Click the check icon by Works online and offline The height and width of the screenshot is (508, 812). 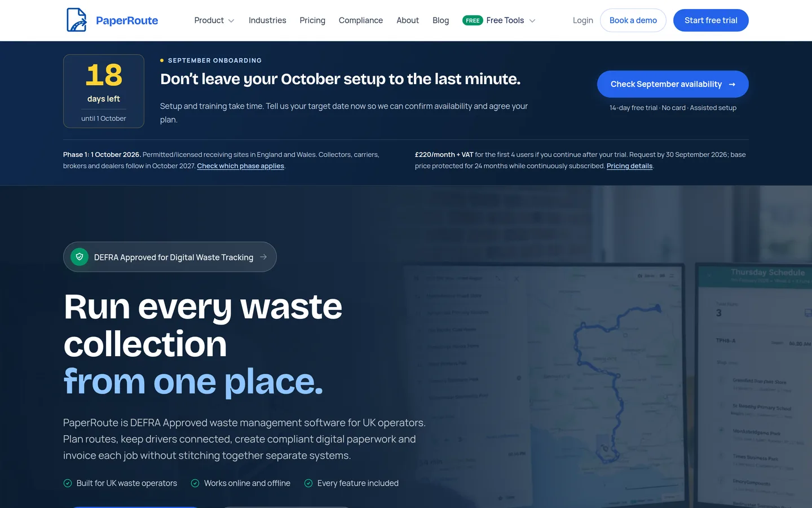pos(195,483)
